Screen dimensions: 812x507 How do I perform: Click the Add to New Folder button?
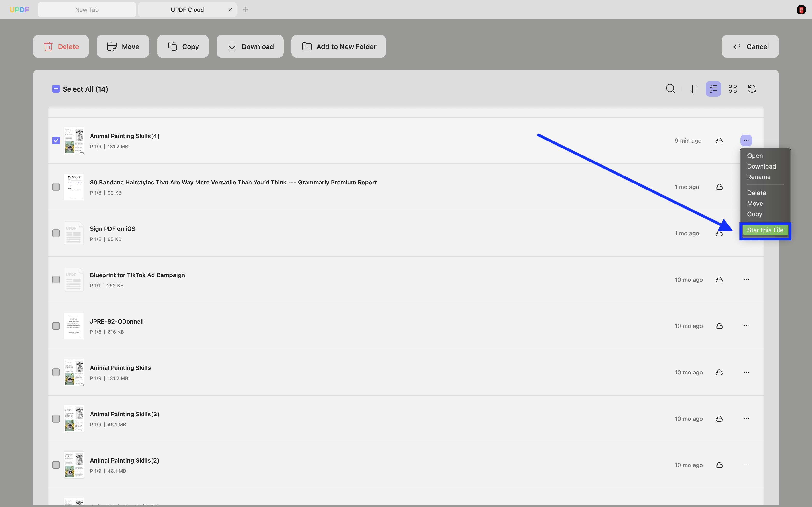point(339,47)
